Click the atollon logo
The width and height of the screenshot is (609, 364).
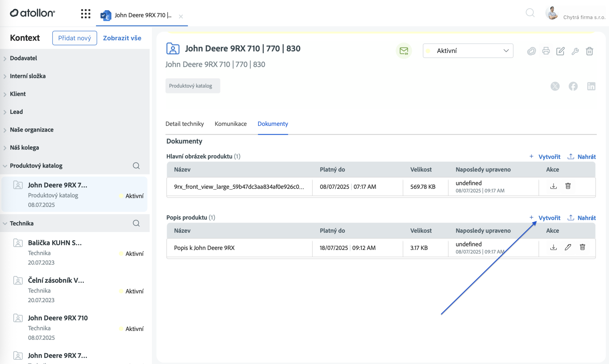33,13
